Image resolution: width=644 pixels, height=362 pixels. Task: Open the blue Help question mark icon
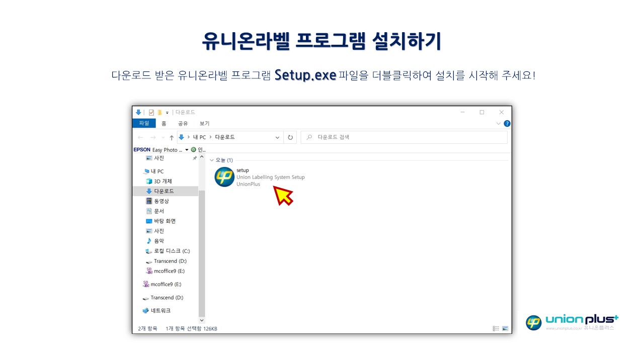tap(507, 123)
